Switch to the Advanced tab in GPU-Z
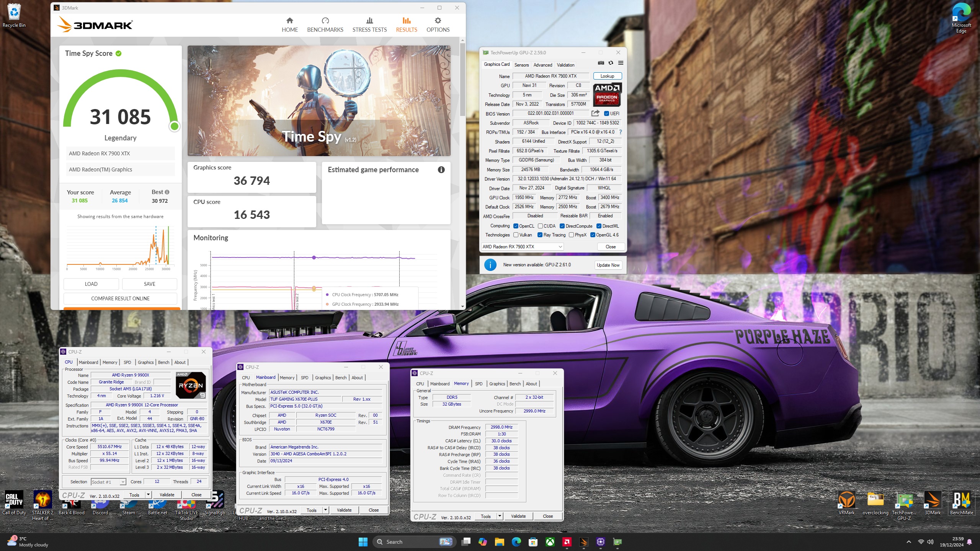Image resolution: width=980 pixels, height=551 pixels. pyautogui.click(x=542, y=65)
